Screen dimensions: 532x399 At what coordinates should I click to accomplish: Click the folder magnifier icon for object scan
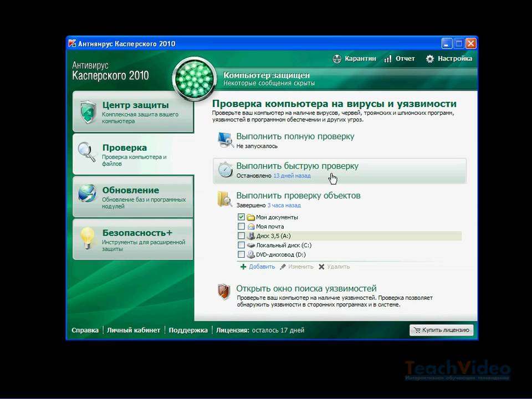tap(224, 199)
